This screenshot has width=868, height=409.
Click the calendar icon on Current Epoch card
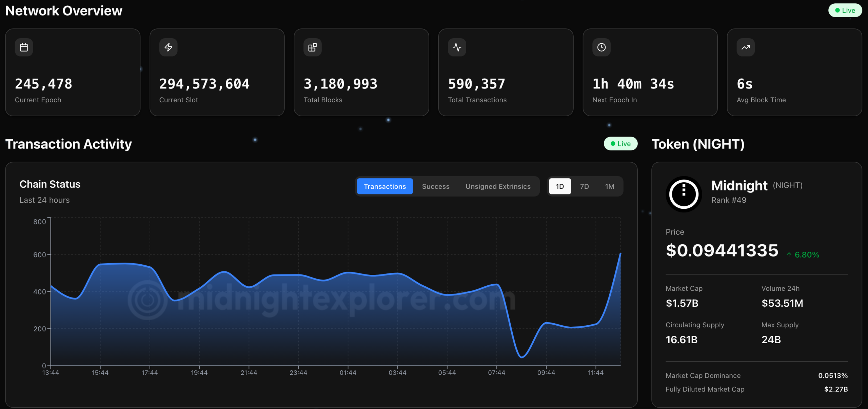point(24,47)
